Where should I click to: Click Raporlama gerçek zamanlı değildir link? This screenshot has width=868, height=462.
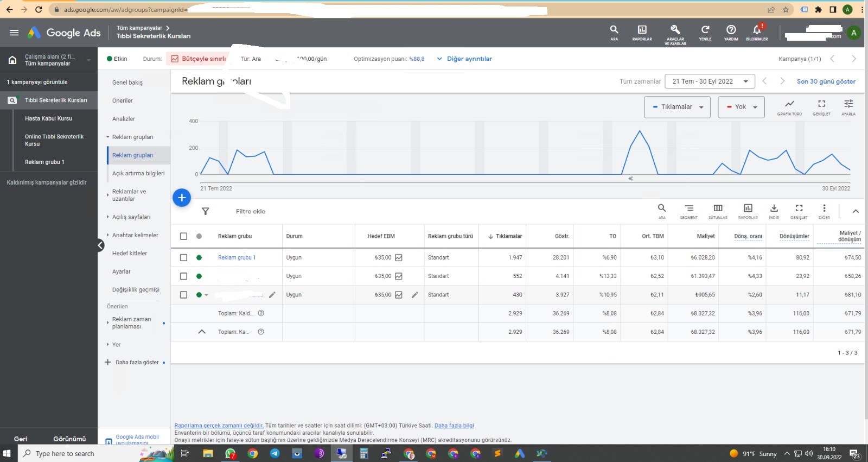click(x=219, y=426)
